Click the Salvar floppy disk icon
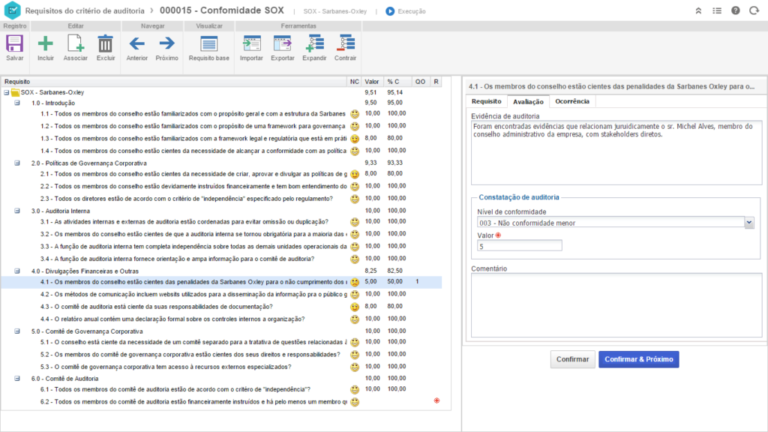Viewport: 768px width, 432px height. click(x=14, y=43)
